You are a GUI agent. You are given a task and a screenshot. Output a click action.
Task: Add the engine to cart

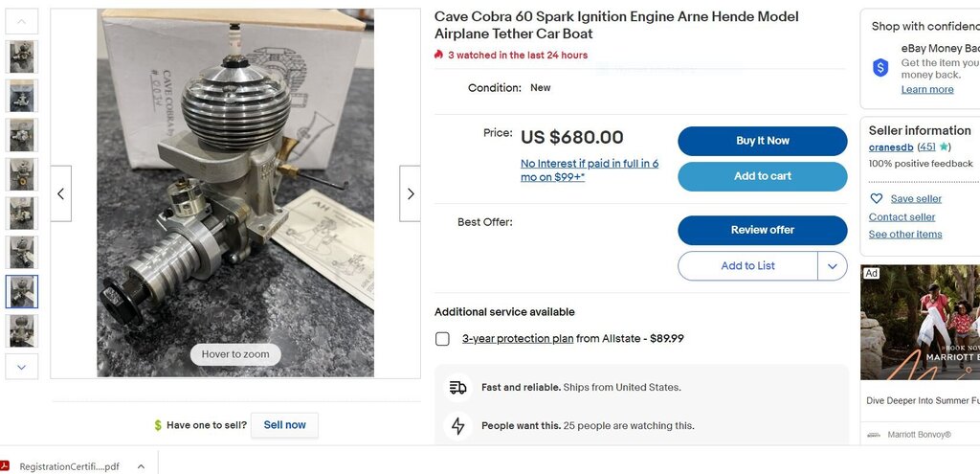pyautogui.click(x=762, y=176)
